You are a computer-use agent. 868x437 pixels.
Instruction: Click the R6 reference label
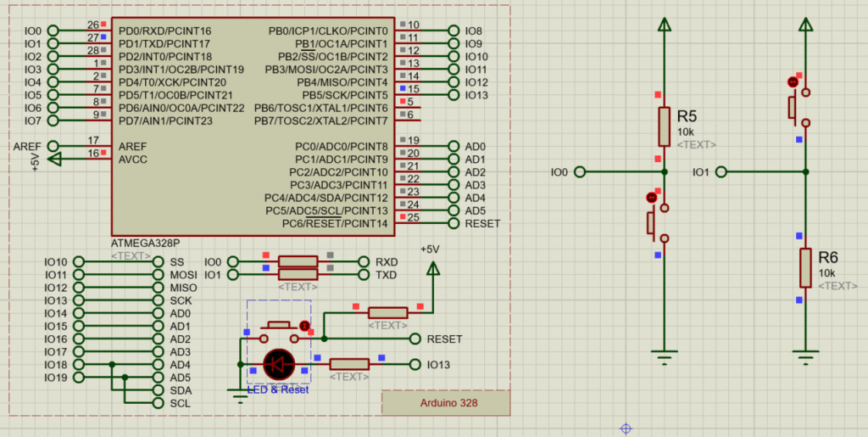(x=829, y=258)
